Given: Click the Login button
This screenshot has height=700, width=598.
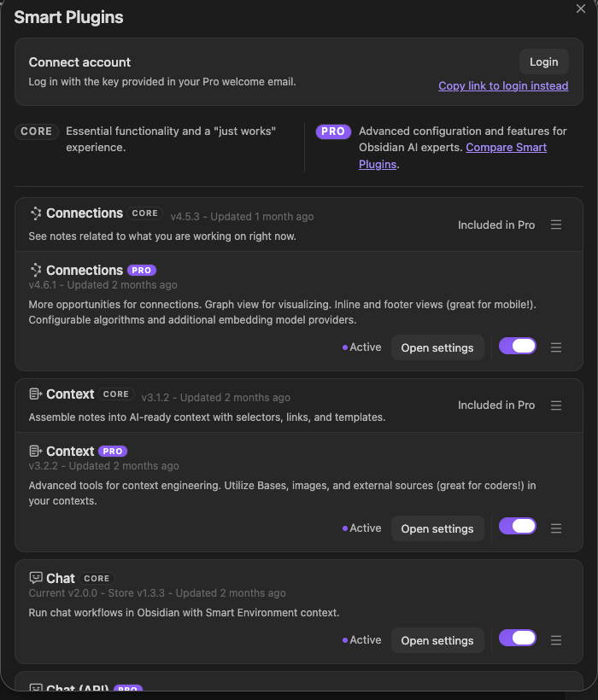Looking at the screenshot, I should [543, 61].
